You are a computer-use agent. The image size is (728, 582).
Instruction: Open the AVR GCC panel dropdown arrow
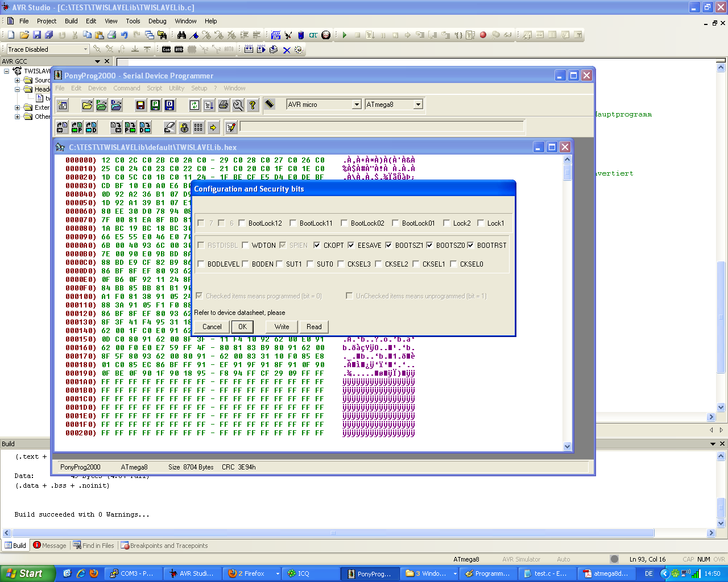click(97, 61)
